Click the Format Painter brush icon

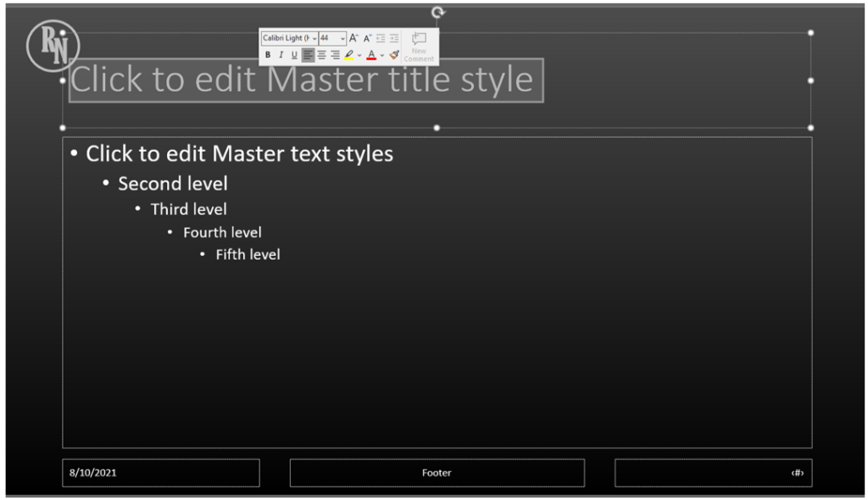394,55
